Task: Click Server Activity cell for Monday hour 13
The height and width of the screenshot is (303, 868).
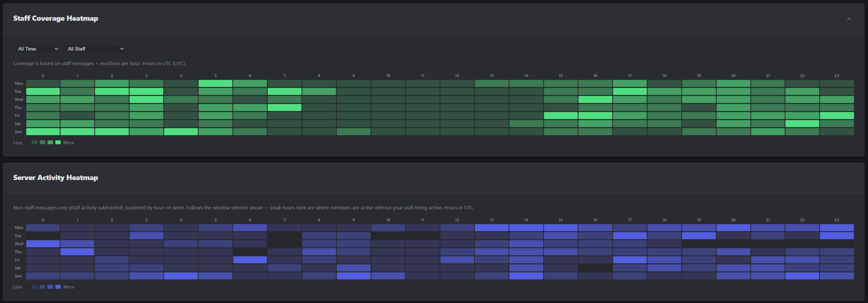Action: click(492, 228)
